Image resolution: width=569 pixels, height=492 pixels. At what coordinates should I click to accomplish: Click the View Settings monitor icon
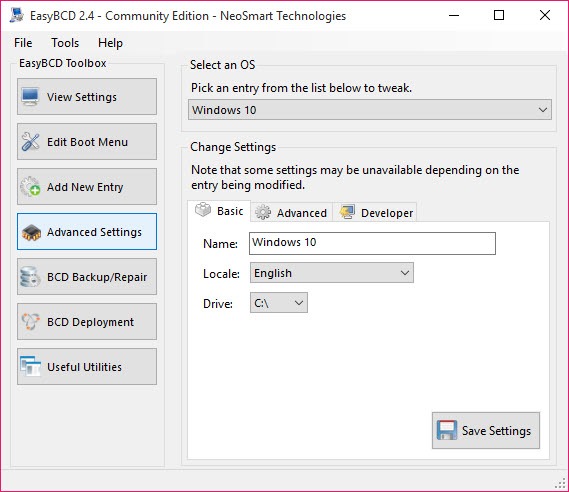[x=30, y=97]
